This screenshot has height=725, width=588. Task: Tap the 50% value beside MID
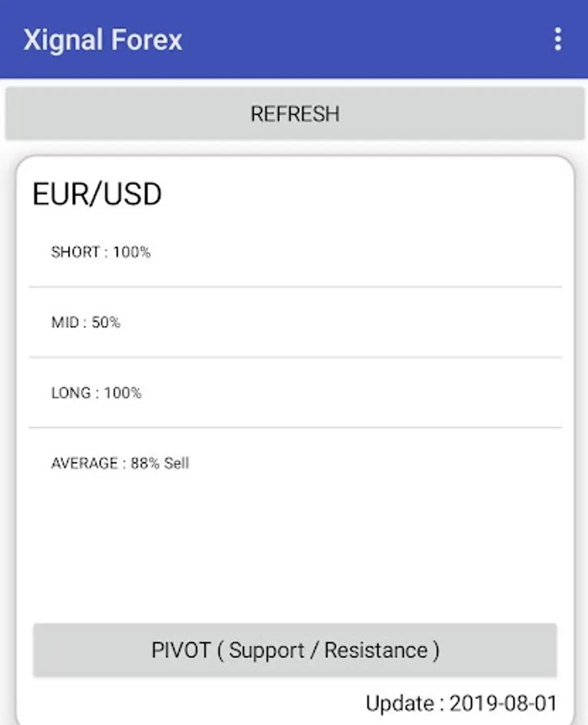pyautogui.click(x=106, y=323)
